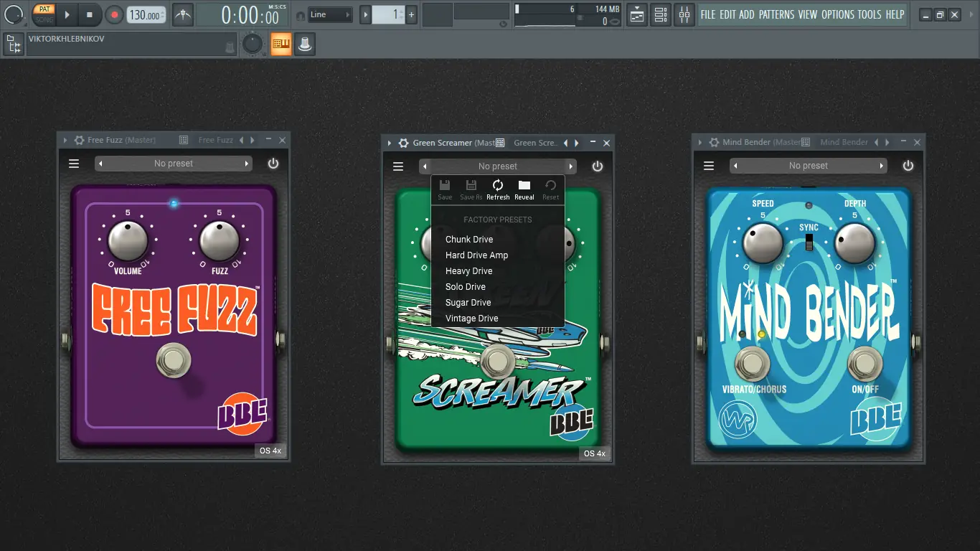Image resolution: width=980 pixels, height=551 pixels.
Task: Open the Line snap mode dropdown
Action: tap(330, 14)
